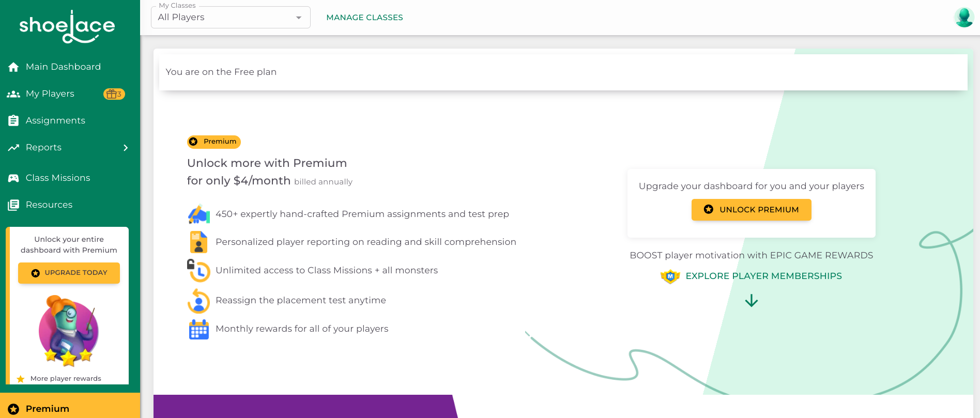Click the Resources library icon

[13, 205]
